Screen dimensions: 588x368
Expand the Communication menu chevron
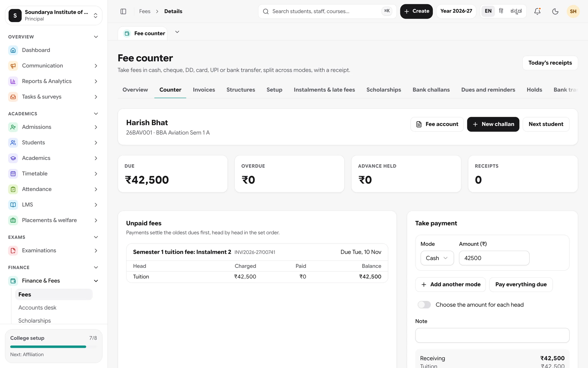[x=96, y=66]
